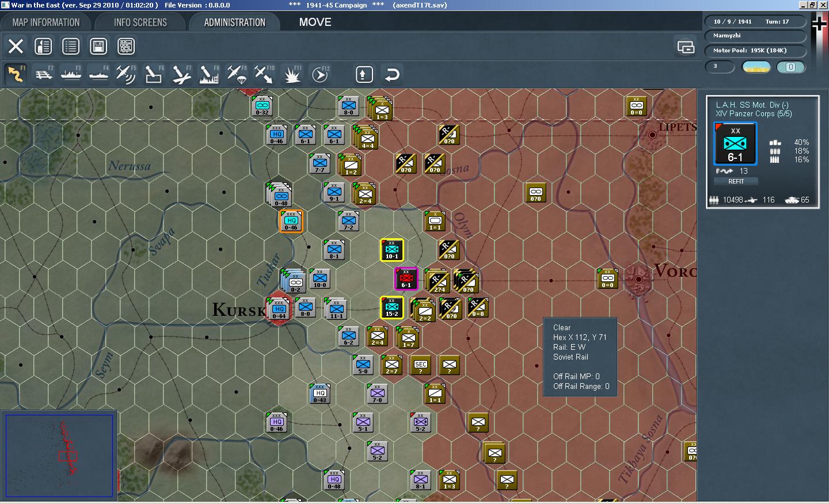The height and width of the screenshot is (504, 829).
Task: Click the Lipetsk city marker
Action: pos(652,135)
